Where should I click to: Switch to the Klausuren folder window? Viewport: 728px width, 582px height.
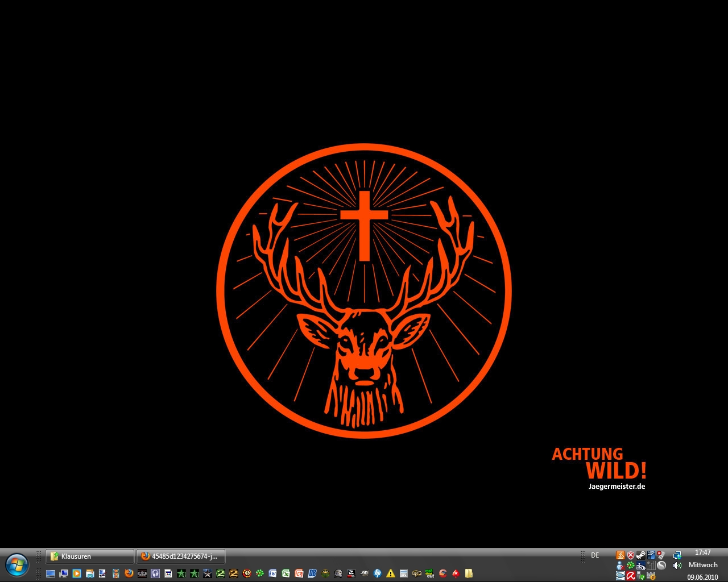(x=90, y=556)
